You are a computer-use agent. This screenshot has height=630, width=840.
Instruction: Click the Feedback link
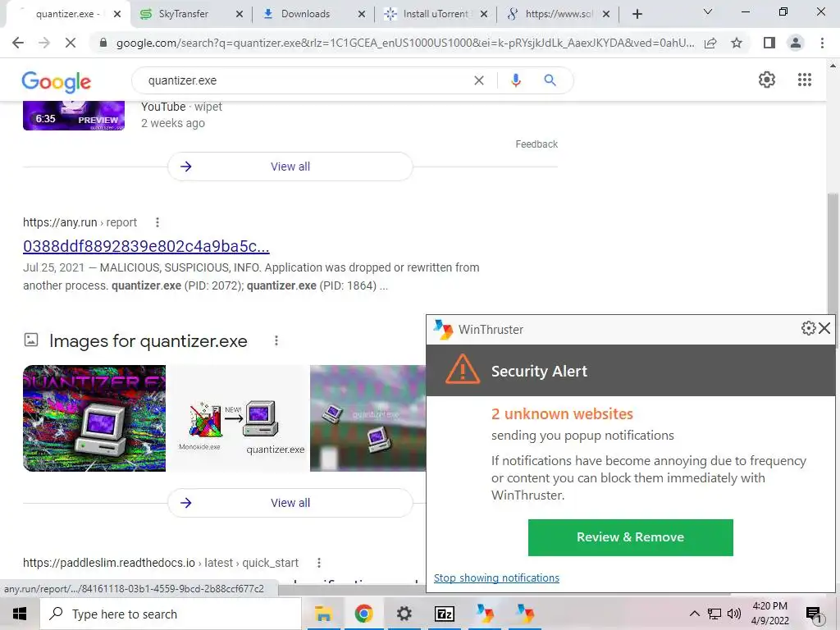536,144
